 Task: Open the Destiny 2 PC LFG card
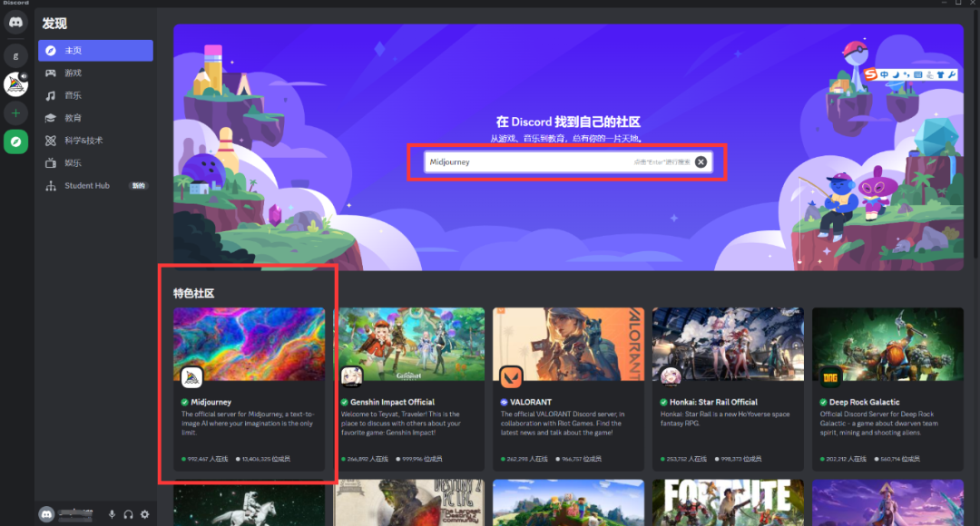click(x=408, y=503)
